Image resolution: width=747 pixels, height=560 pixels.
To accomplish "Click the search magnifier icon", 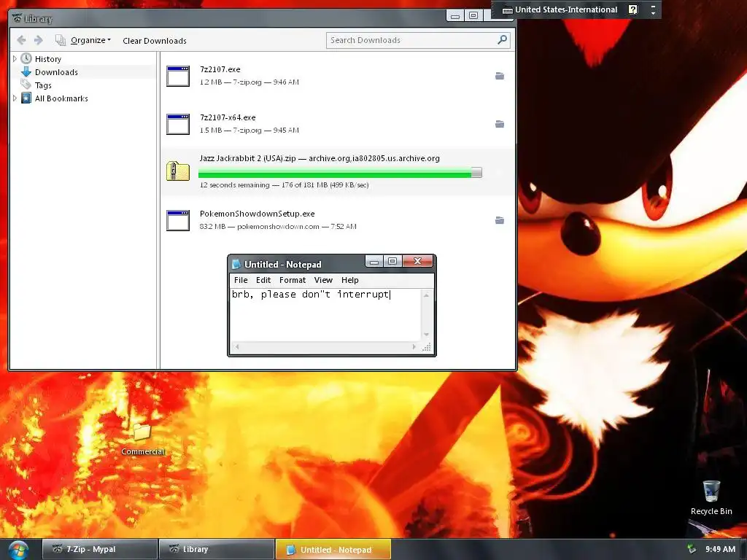I will click(502, 40).
